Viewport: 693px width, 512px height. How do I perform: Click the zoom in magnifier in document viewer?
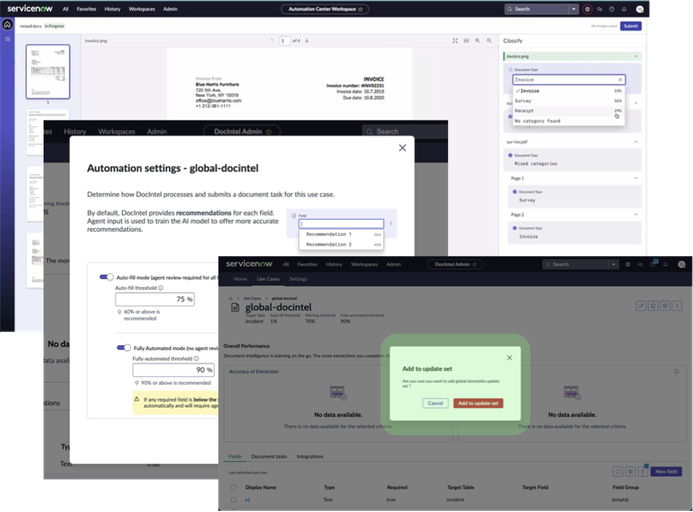[477, 41]
